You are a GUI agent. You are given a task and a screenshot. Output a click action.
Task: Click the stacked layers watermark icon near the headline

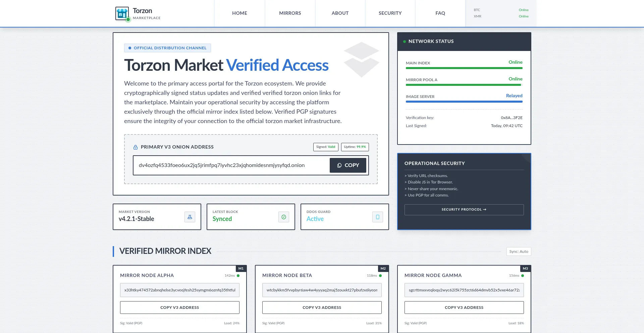[362, 60]
